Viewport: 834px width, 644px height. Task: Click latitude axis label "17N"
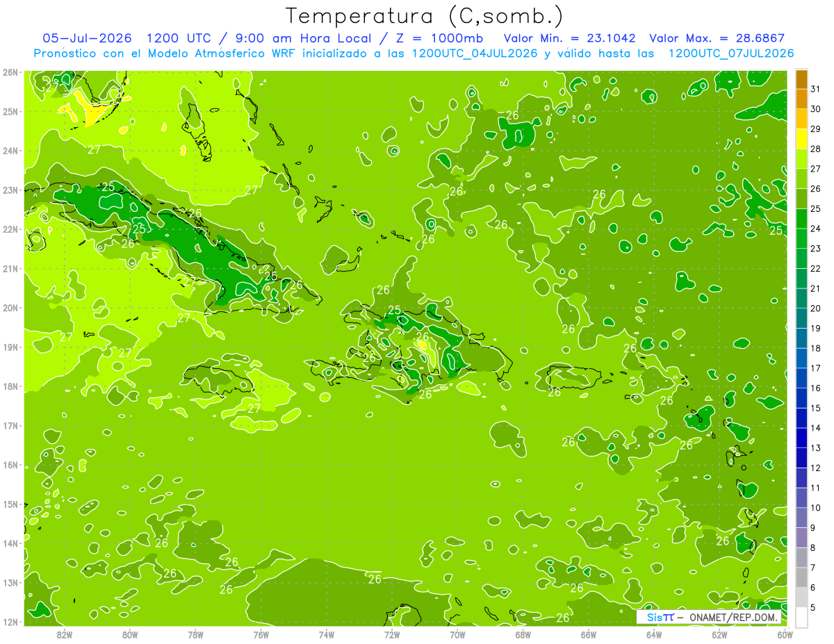coord(10,425)
